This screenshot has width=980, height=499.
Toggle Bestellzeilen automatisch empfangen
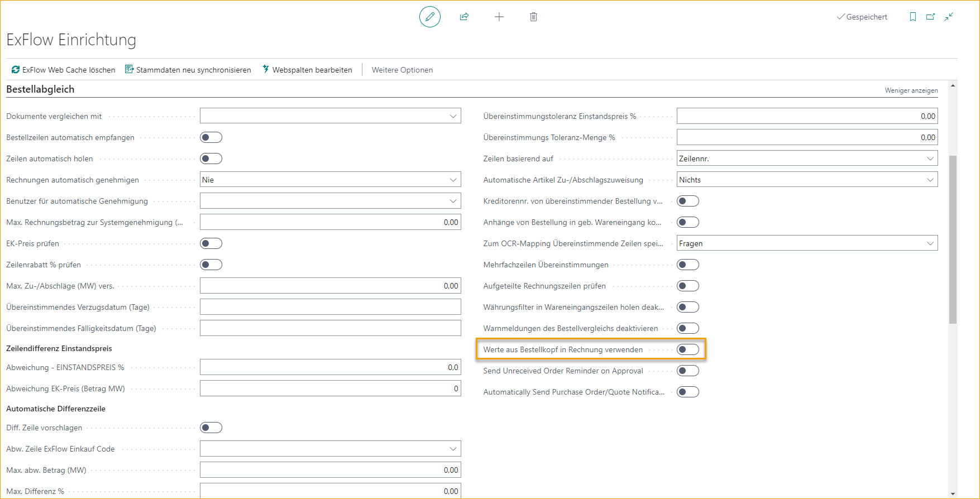211,137
